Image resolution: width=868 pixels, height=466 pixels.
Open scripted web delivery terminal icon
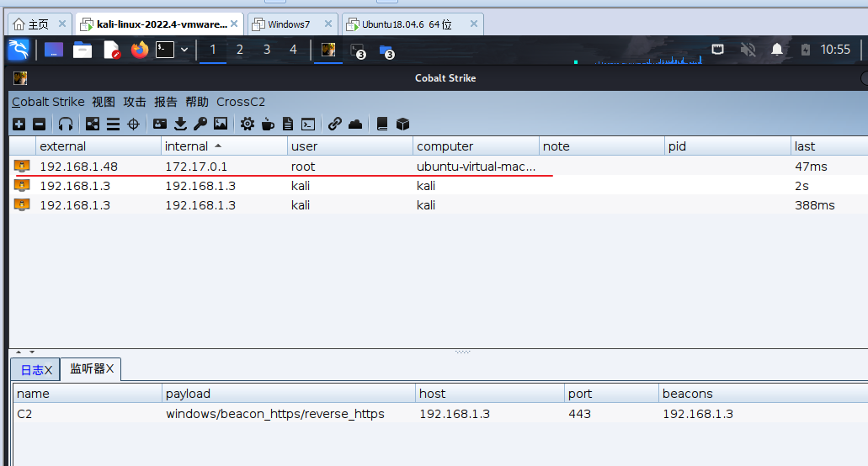(308, 124)
